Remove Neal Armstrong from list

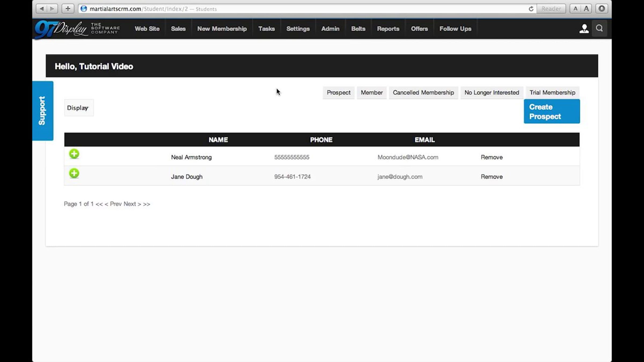[x=492, y=157]
